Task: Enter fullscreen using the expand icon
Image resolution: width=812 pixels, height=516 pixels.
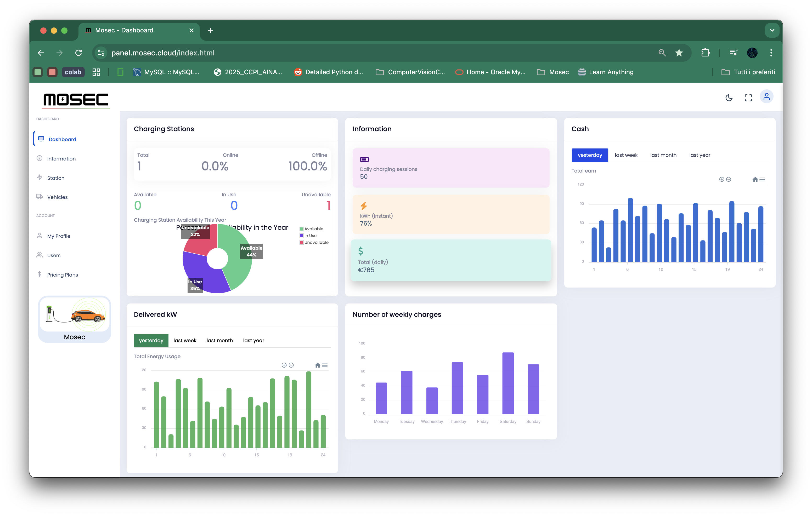Action: pos(748,98)
